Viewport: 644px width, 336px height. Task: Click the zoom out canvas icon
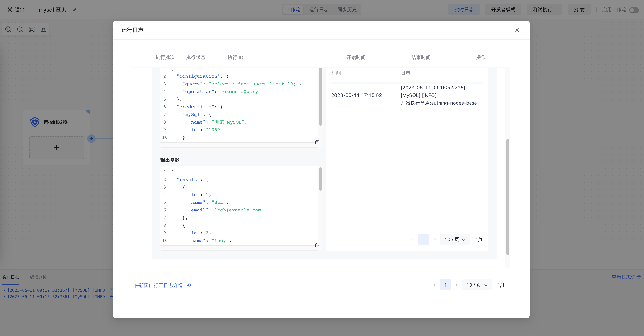click(x=20, y=30)
